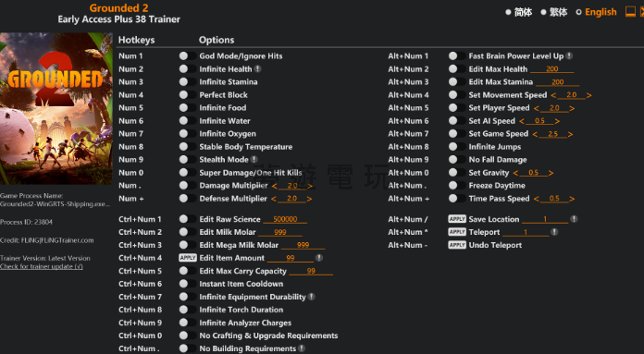Toggle Edit Max Health switch
Image resolution: width=644 pixels, height=354 pixels.
(457, 69)
